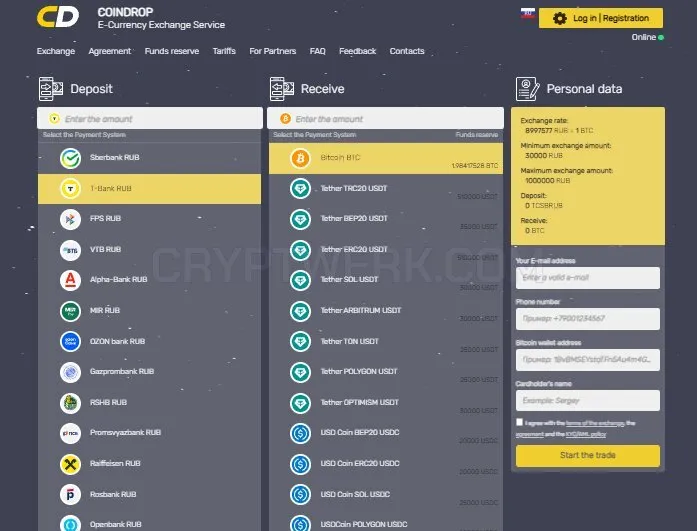Select the USD Coin SOL USDC icon
Viewport: 697px width, 531px height.
pyautogui.click(x=300, y=495)
